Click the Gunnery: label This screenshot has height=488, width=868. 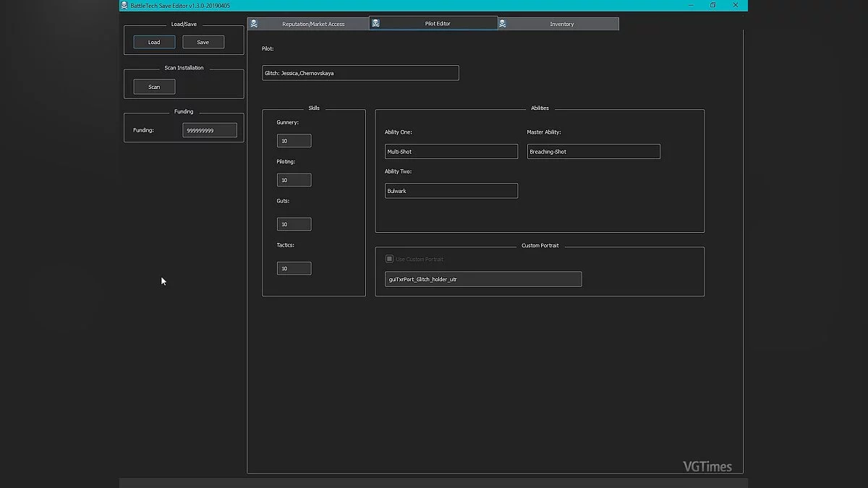(x=287, y=122)
